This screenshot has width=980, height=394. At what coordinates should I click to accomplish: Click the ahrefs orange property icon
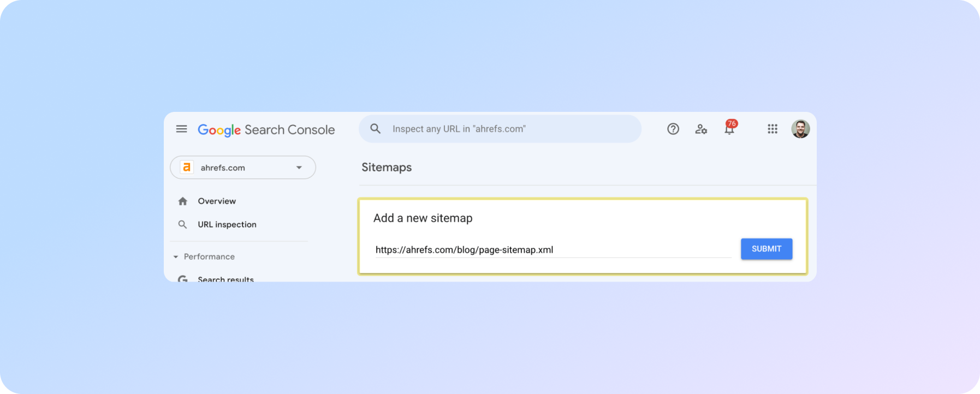click(187, 168)
